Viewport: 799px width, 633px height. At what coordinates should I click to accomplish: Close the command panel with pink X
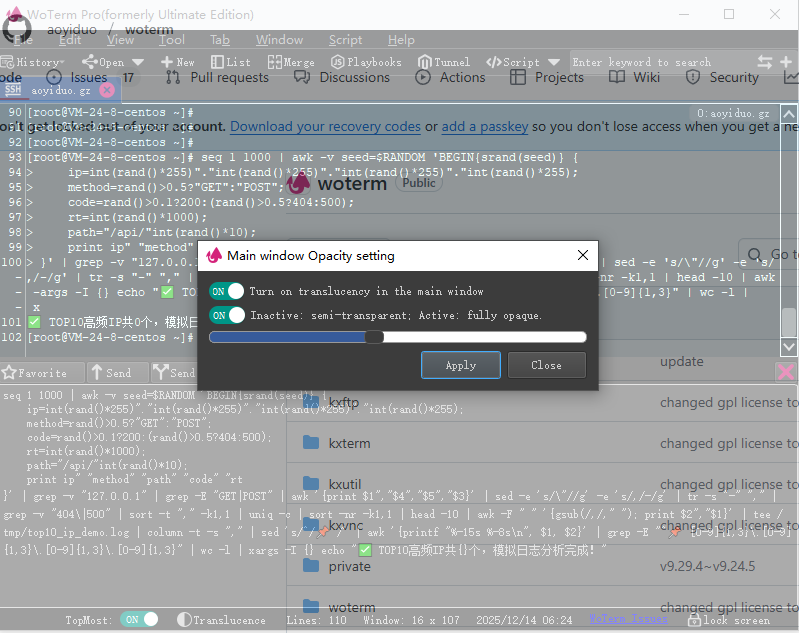point(785,372)
